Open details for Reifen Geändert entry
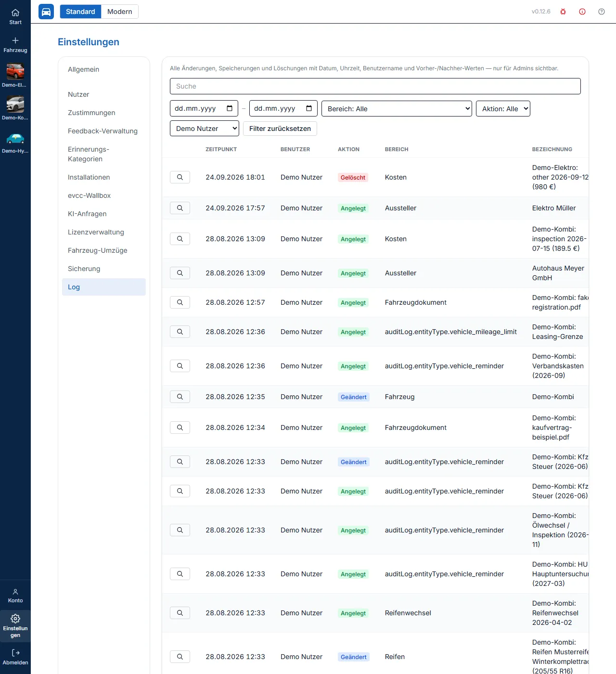616x674 pixels. 180,657
